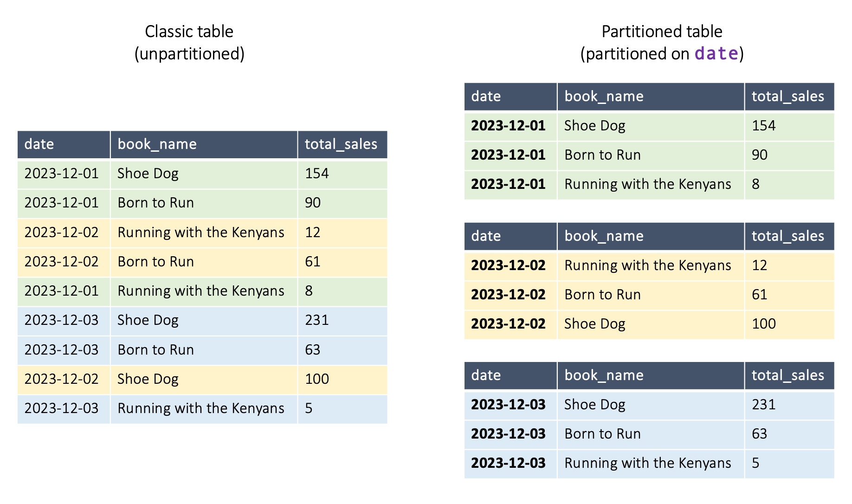
Task: Click classic table 'date' column header
Action: click(x=64, y=144)
